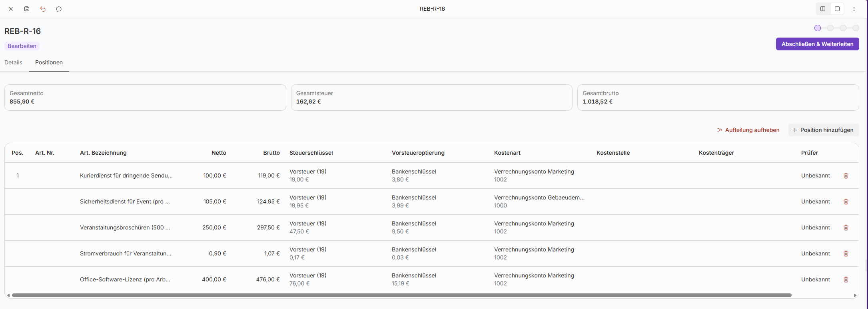Select the Positionen tab
Screen dimensions: 868x309
(x=49, y=62)
